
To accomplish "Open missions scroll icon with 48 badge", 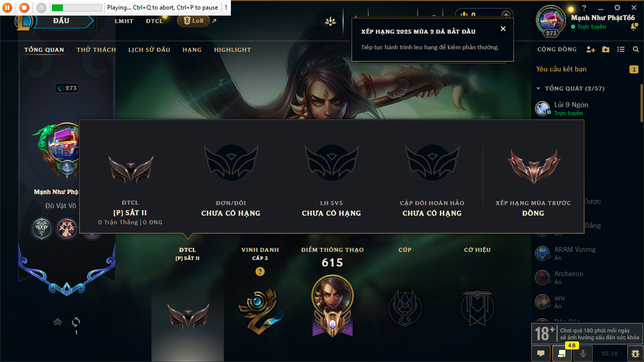I will coord(562,353).
